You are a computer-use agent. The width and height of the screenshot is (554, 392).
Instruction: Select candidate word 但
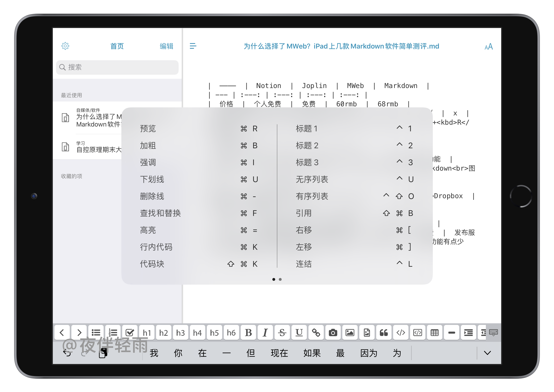250,353
